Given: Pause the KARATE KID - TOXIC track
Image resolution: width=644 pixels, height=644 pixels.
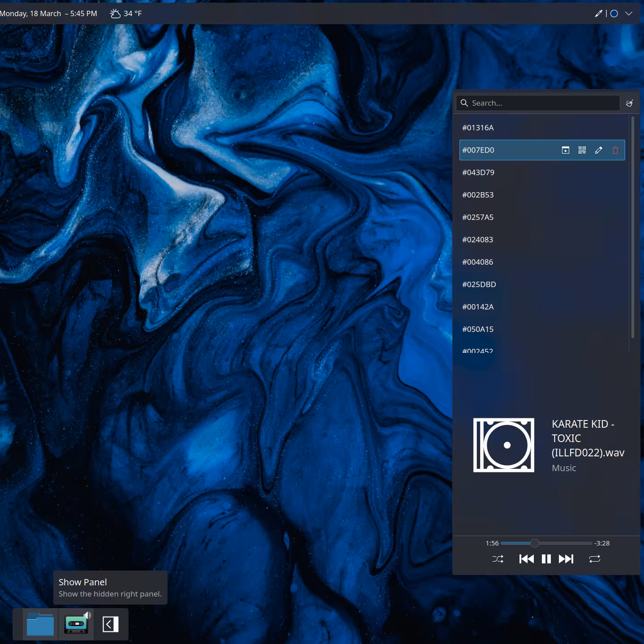Looking at the screenshot, I should click(x=546, y=559).
